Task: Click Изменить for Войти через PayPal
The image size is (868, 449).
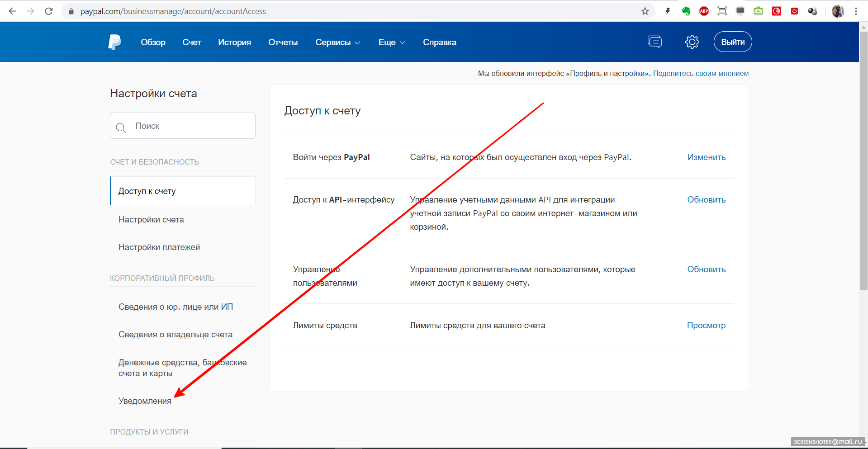Action: [x=706, y=157]
